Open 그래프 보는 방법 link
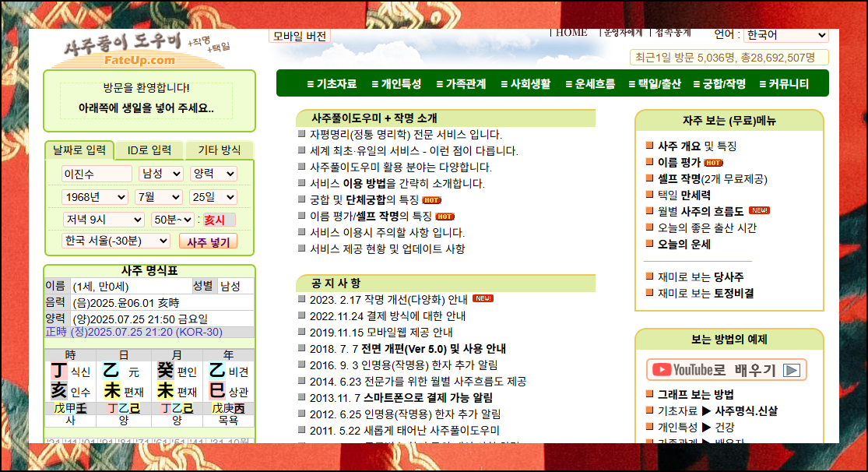This screenshot has height=472, width=868. click(696, 394)
